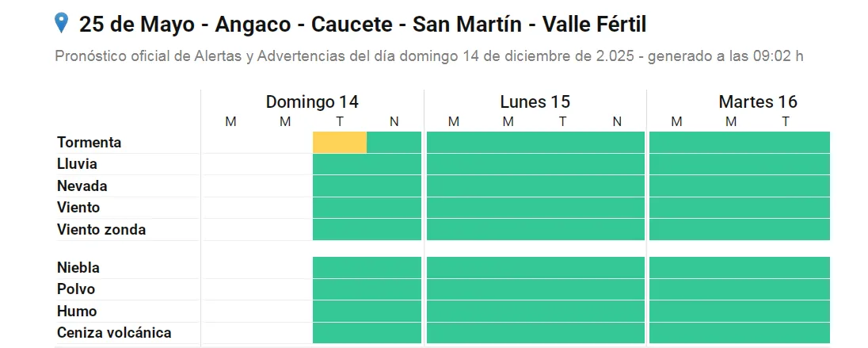
Task: Click the forecast subtitle with generation time
Action: pos(430,57)
